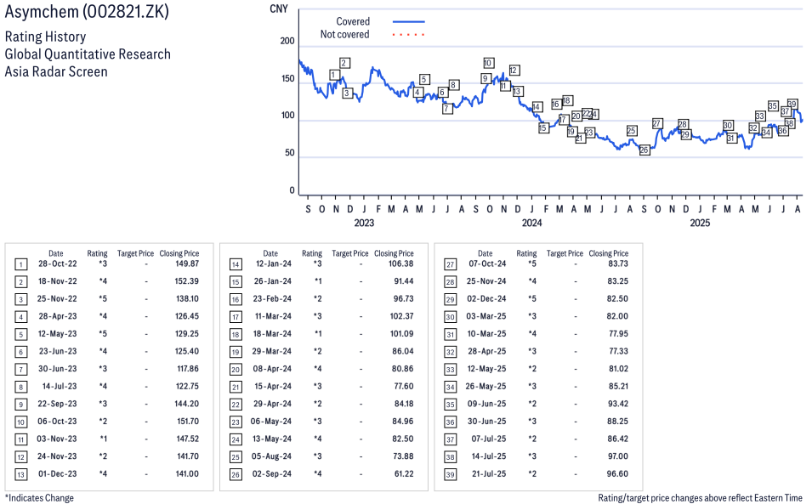Viewport: 812px width, 504px height.
Task: Click closing price 151.70
Action: [x=188, y=422]
